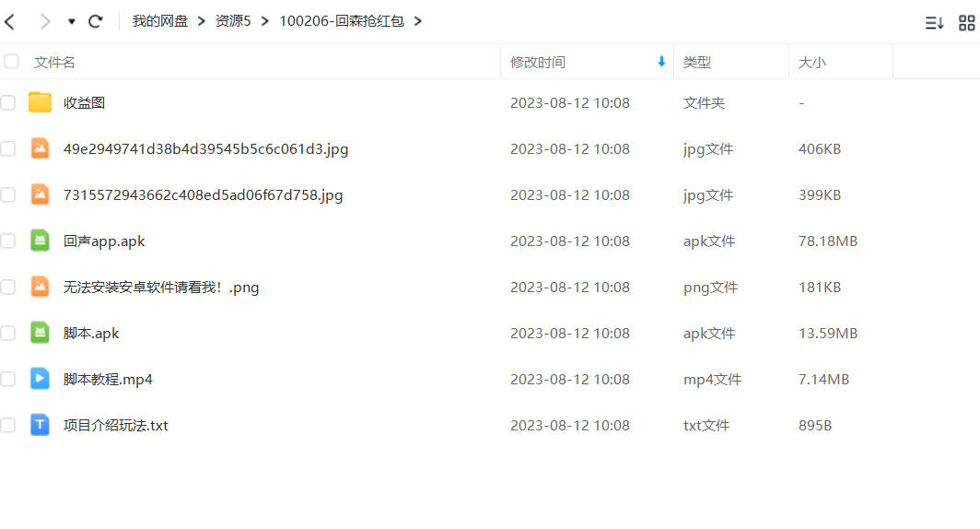Click the yellow 收益图 folder icon

pyautogui.click(x=40, y=102)
